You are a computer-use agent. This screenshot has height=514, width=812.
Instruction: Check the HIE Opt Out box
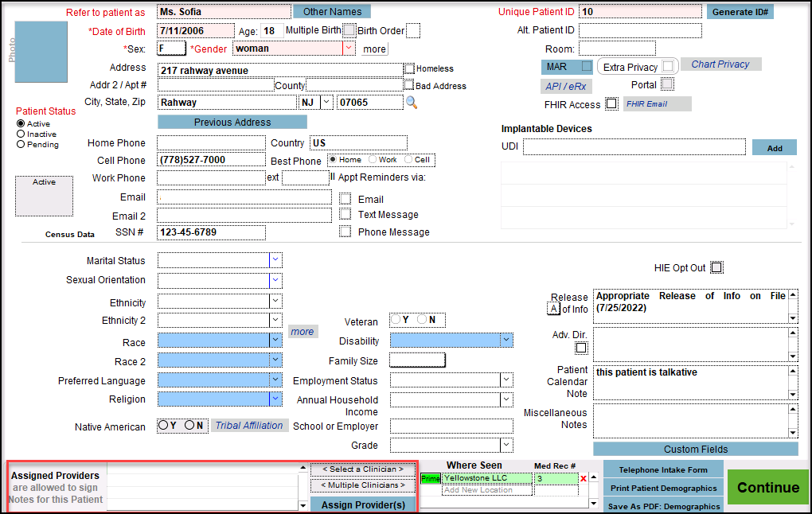click(x=716, y=268)
